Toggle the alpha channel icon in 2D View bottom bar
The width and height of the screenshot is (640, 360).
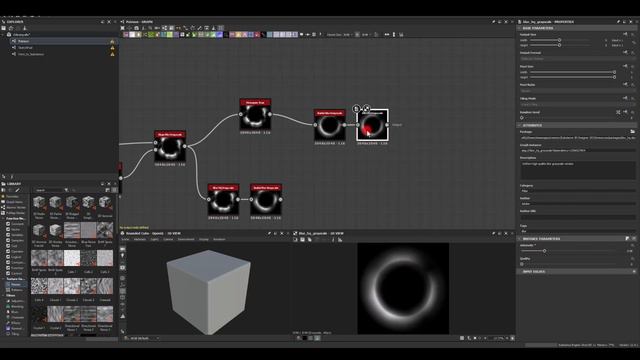coord(317,338)
